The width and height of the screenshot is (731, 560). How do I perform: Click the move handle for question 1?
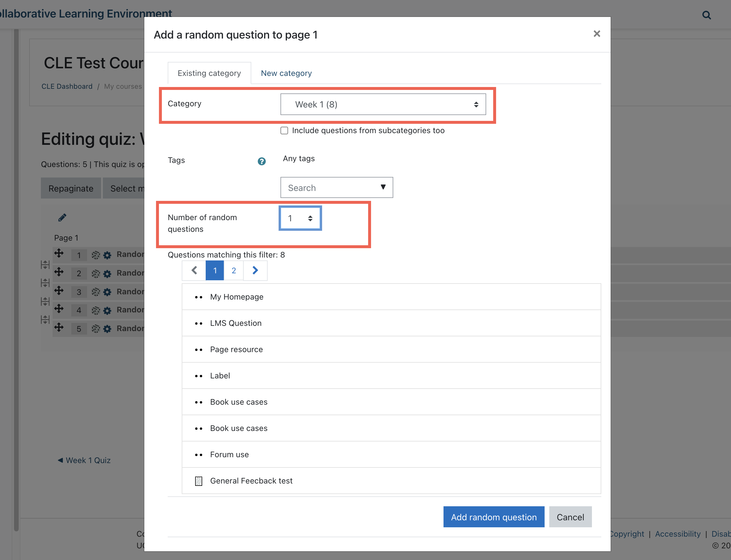pos(59,253)
